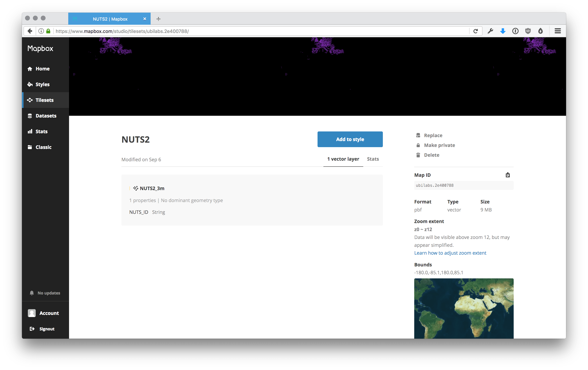The image size is (588, 370).
Task: Click the uBlock shield icon
Action: (528, 31)
